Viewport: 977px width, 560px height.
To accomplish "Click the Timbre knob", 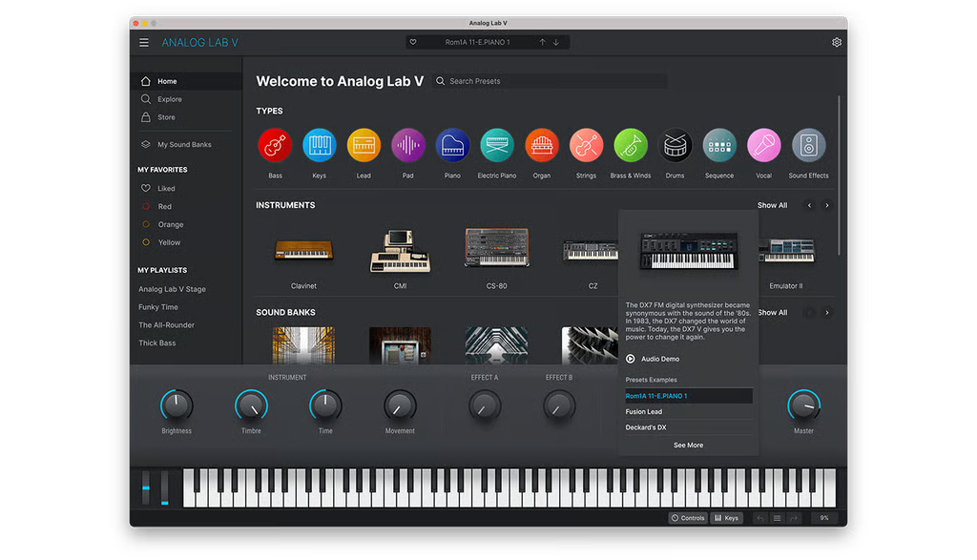I will 251,405.
